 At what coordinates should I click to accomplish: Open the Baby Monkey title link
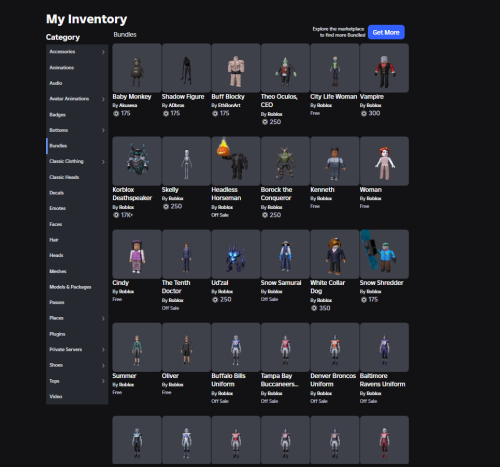click(132, 97)
